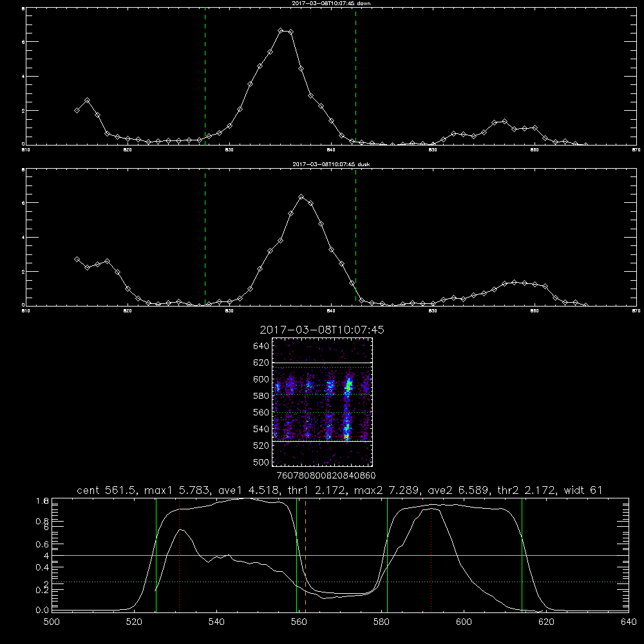
Task: Click the highest diamond marker of the dawn curve
Action: [281, 31]
